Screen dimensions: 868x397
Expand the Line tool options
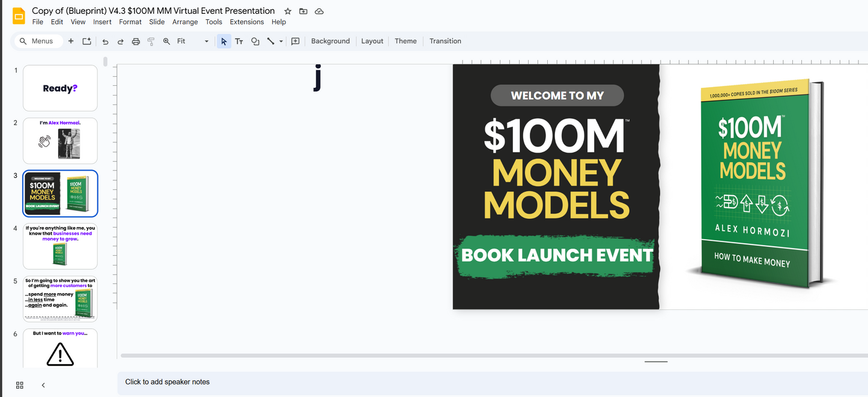tap(280, 41)
